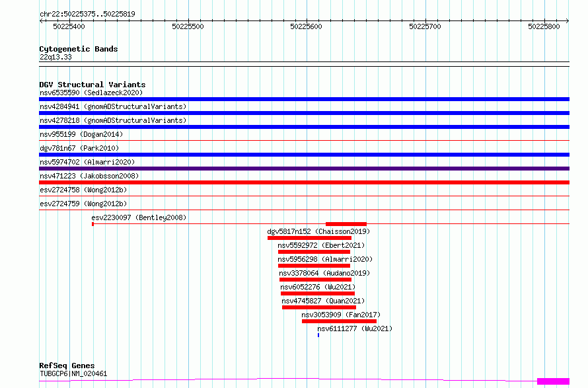Select the magenta exon block of TUBGCP6
This screenshot has height=388, width=588.
[554, 381]
